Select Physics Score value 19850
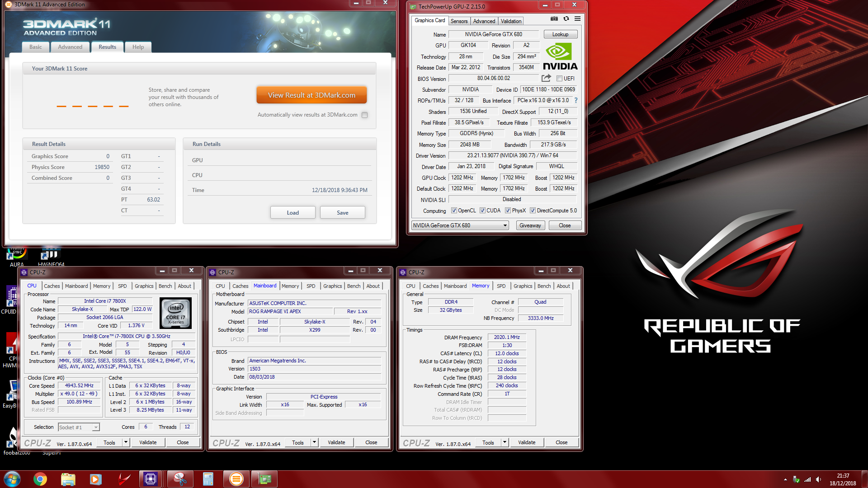 (x=102, y=167)
